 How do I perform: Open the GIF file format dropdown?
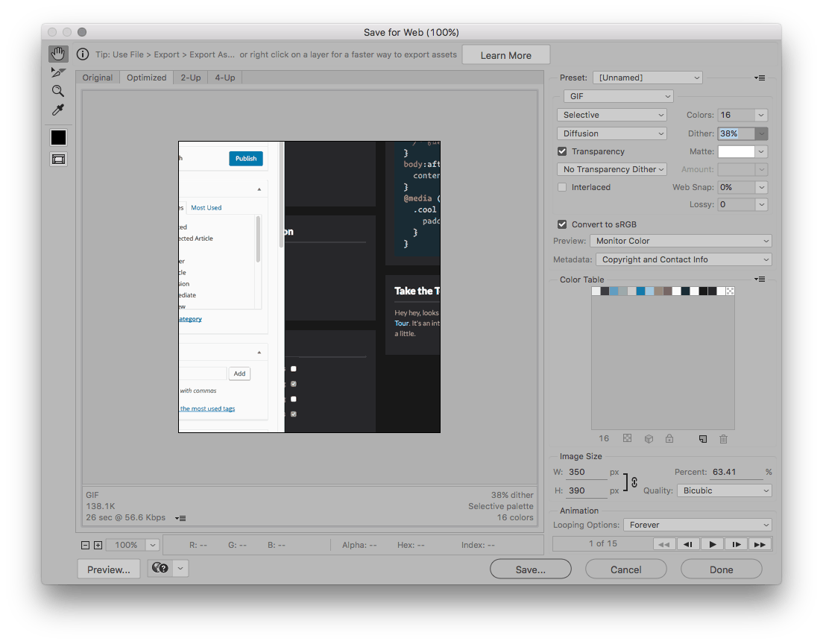pos(618,97)
